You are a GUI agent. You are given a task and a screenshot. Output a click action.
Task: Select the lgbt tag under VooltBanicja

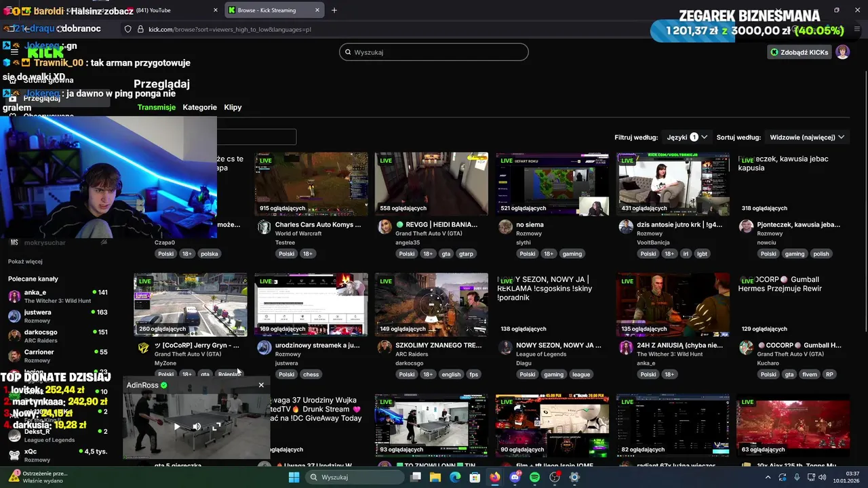pos(702,253)
